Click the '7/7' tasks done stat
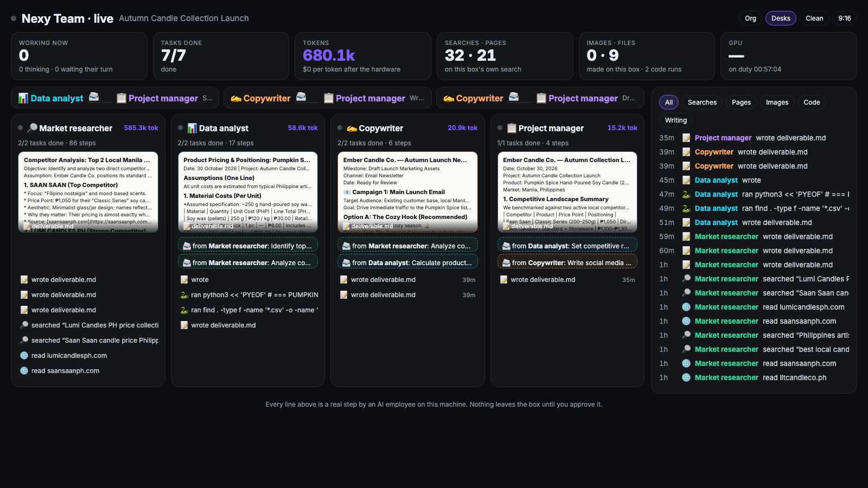This screenshot has width=868, height=488. pyautogui.click(x=174, y=55)
